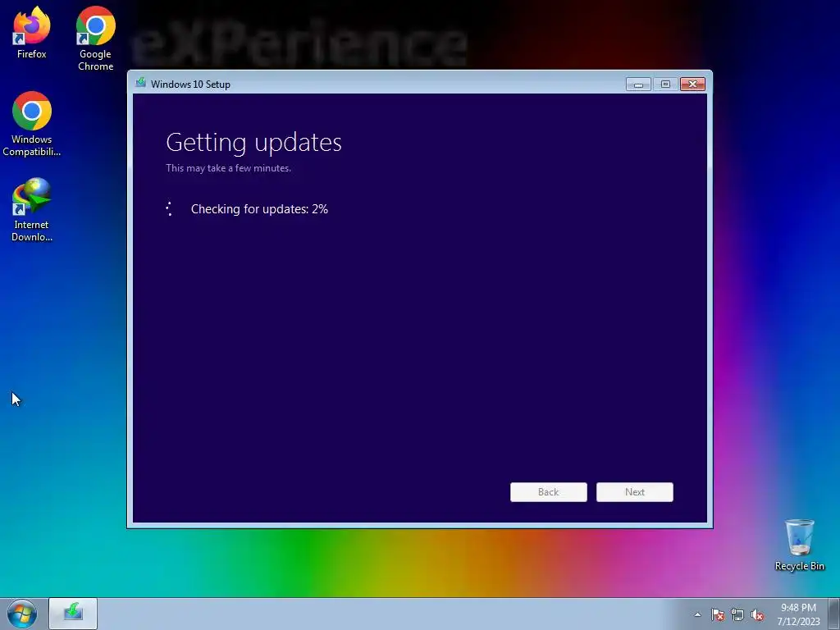Close the Windows 10 Setup window

692,84
